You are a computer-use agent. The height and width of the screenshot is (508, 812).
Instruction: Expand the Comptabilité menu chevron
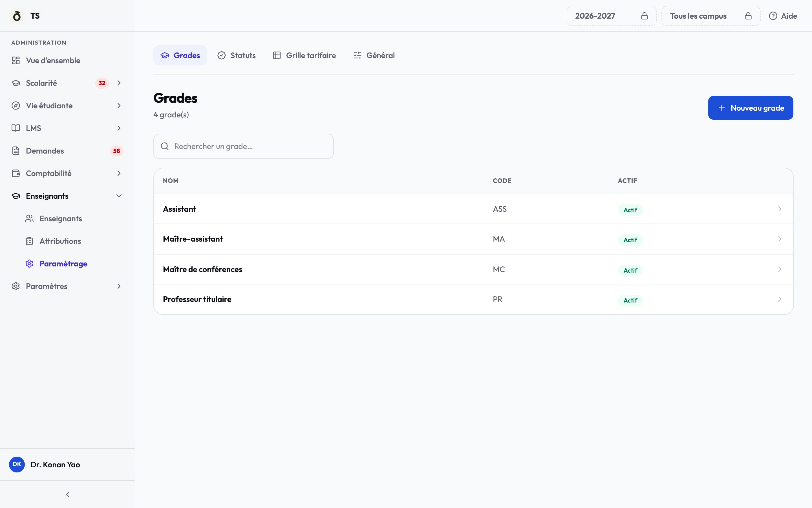(x=119, y=173)
